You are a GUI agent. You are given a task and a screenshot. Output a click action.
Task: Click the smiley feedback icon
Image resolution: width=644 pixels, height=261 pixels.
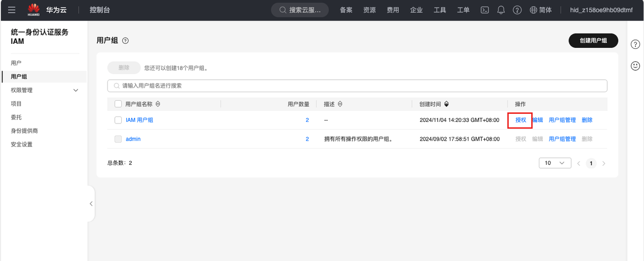click(635, 66)
